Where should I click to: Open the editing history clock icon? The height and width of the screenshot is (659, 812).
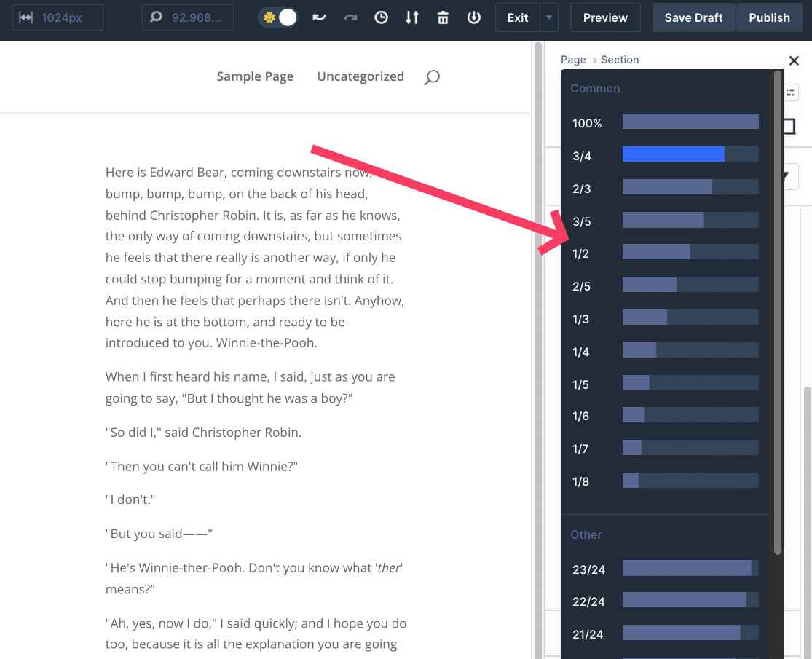coord(381,17)
